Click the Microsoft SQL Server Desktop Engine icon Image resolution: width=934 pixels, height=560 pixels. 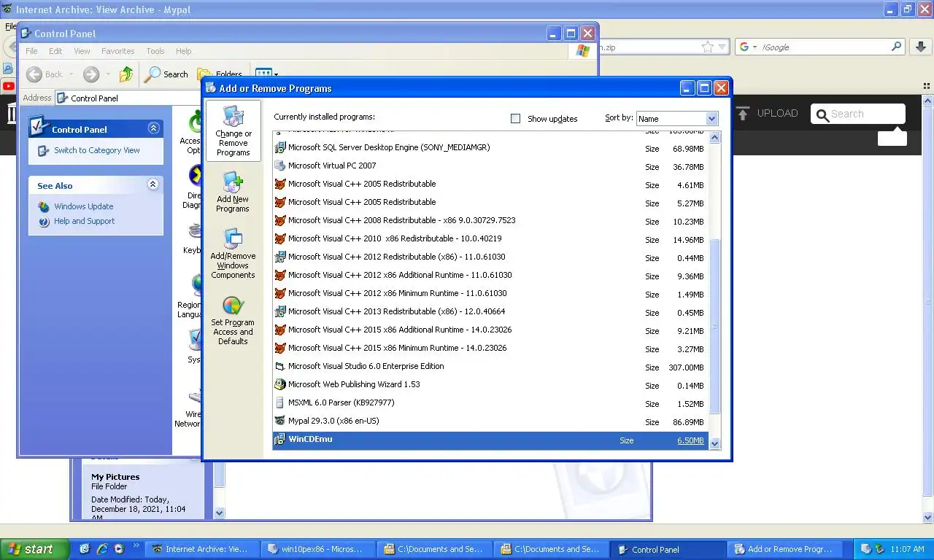279,147
